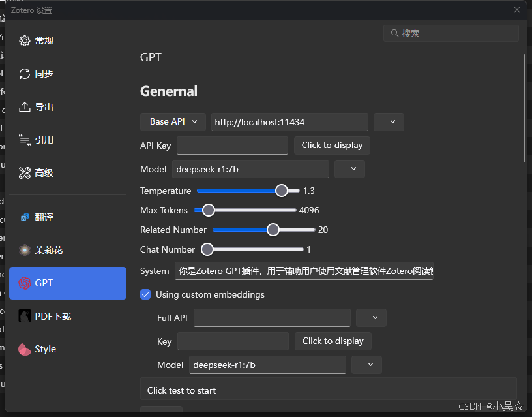Click the Related Number slider handle
532x417 pixels.
[273, 230]
